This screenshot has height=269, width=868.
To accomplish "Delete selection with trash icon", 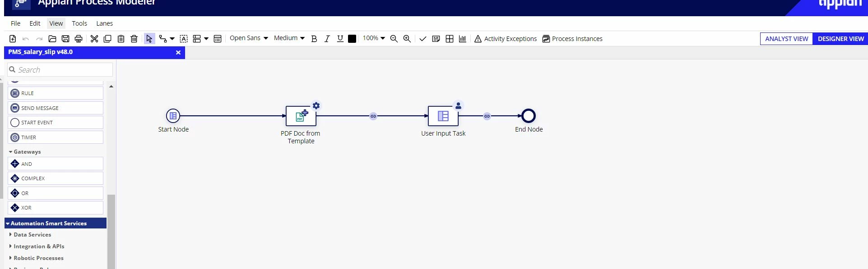I will [134, 39].
